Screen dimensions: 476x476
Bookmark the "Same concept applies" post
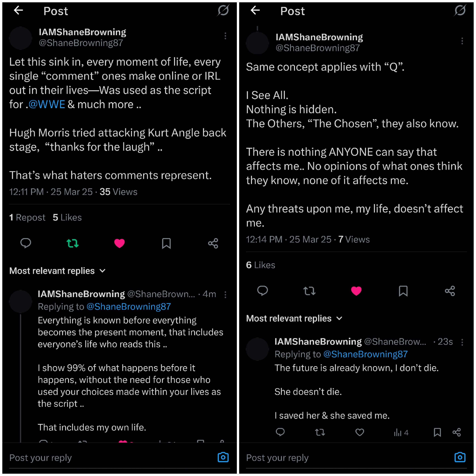(403, 291)
